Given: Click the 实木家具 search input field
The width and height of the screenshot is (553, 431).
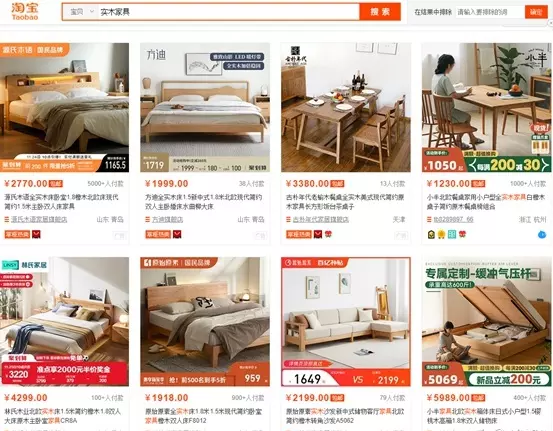Looking at the screenshot, I should pyautogui.click(x=228, y=12).
